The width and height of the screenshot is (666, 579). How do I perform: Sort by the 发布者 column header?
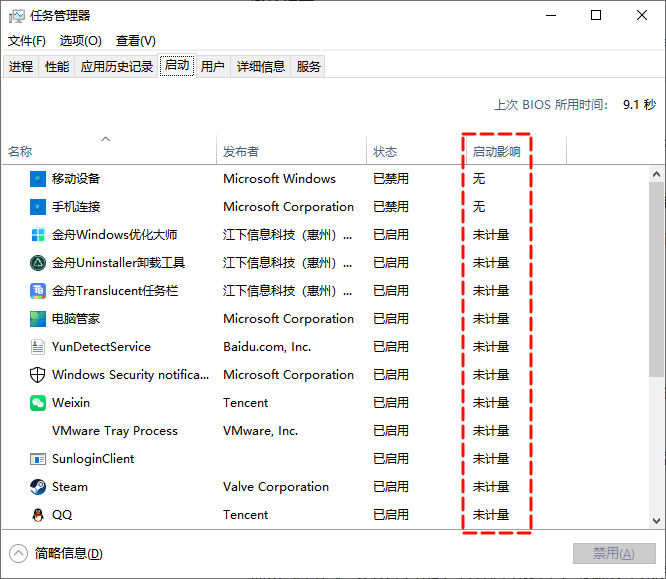(x=291, y=149)
